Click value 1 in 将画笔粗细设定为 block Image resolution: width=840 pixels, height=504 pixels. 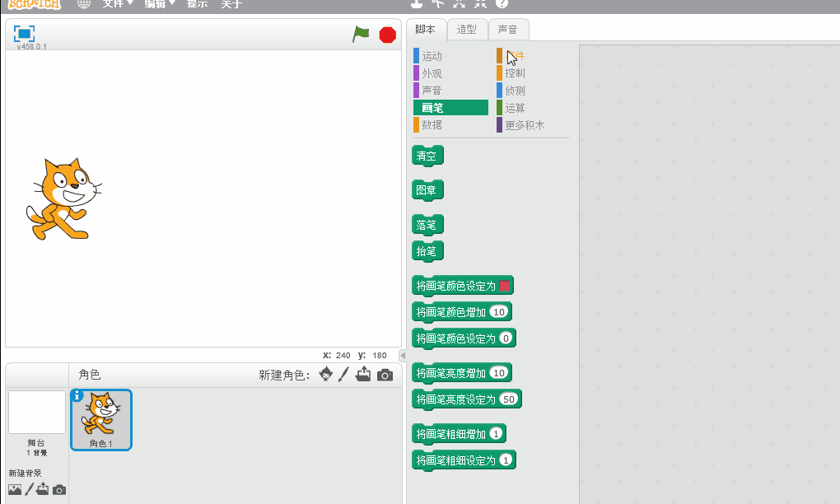(x=506, y=460)
